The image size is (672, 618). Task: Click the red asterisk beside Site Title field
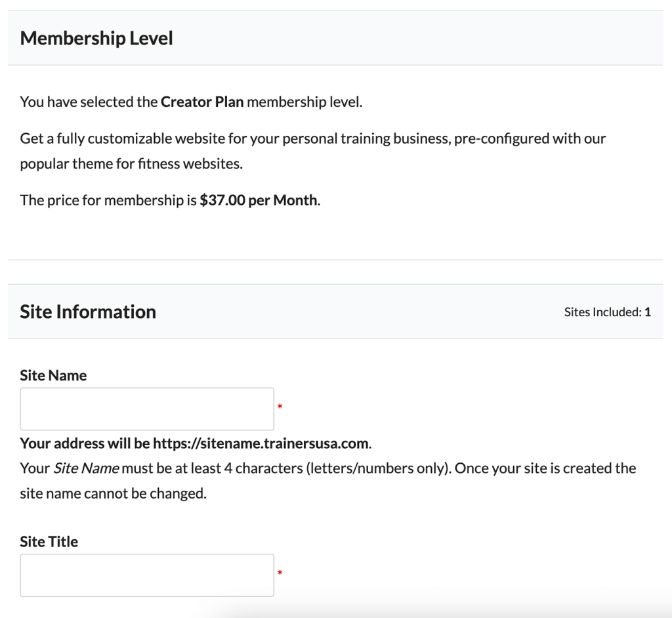[280, 573]
